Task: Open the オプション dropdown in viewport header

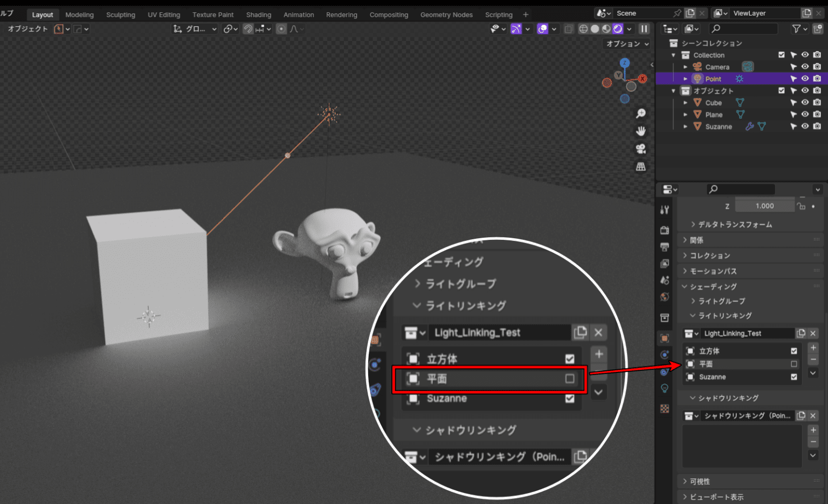Action: pyautogui.click(x=626, y=44)
